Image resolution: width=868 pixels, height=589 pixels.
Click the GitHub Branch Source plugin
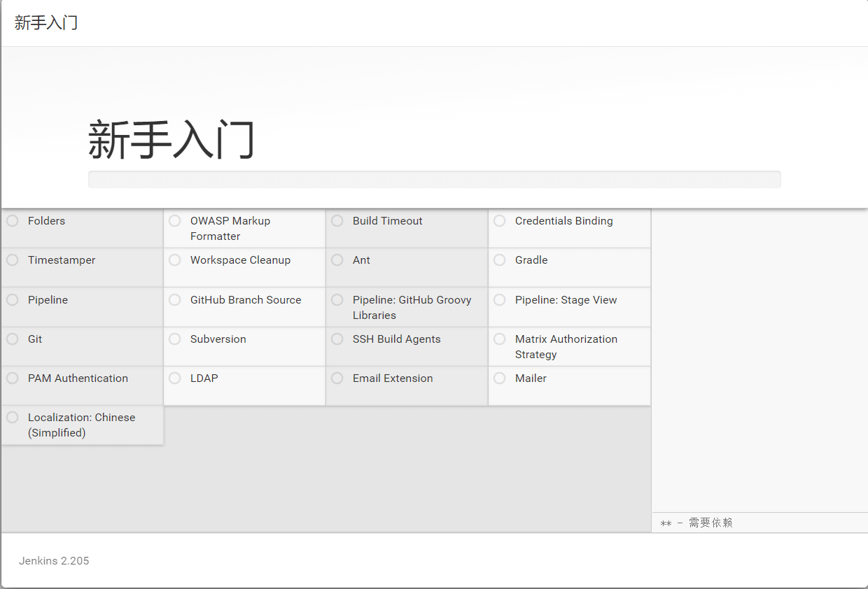click(x=245, y=300)
